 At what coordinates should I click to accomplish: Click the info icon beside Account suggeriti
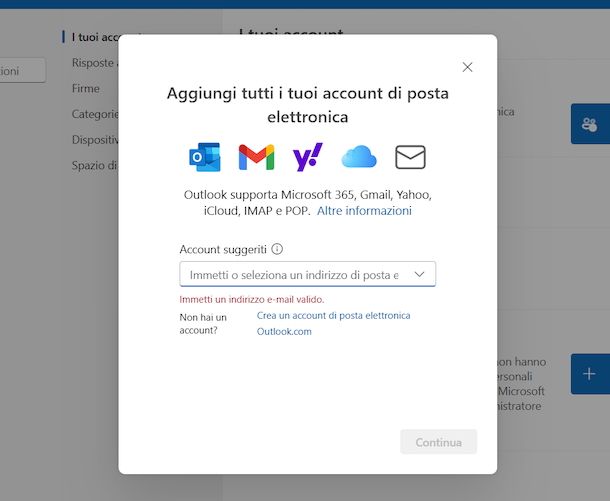pos(277,249)
